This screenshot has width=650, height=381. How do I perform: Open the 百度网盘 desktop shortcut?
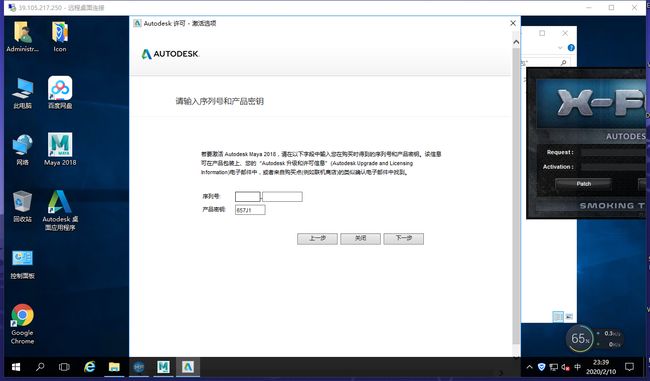click(60, 93)
